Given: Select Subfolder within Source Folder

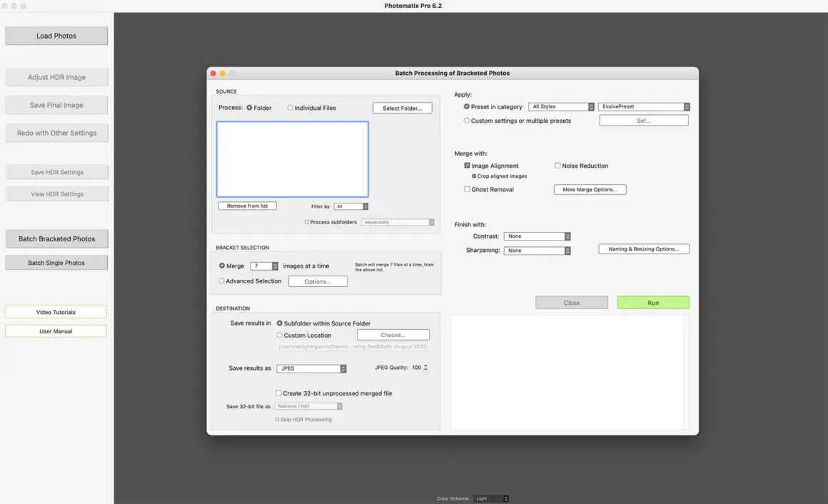Looking at the screenshot, I should pos(280,323).
